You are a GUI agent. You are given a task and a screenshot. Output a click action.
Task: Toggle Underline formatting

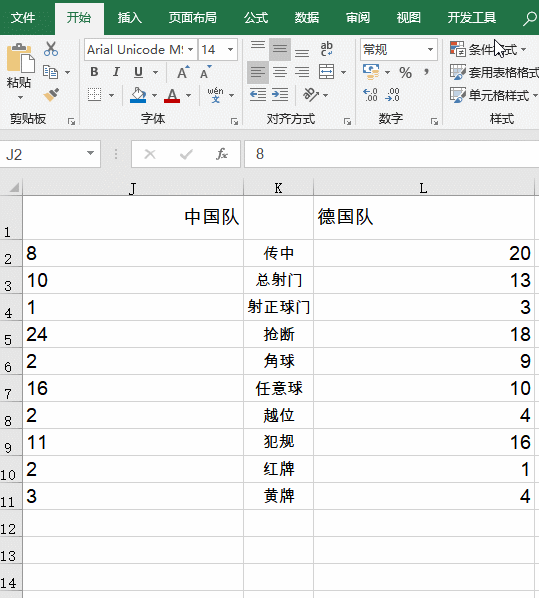coord(138,72)
